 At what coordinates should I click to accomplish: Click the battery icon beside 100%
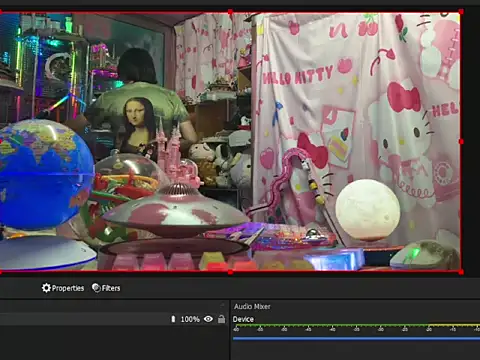[173, 319]
